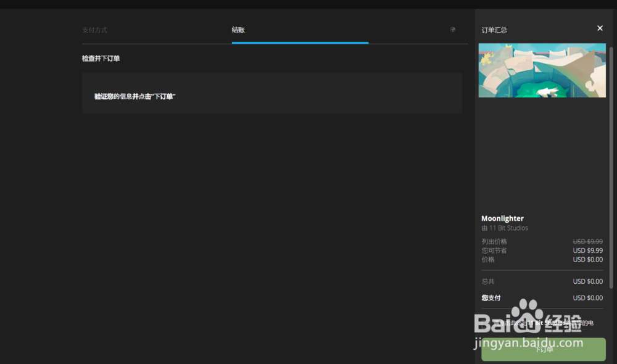This screenshot has width=617, height=364.
Task: Click the 您支付 amount label
Action: click(491, 298)
